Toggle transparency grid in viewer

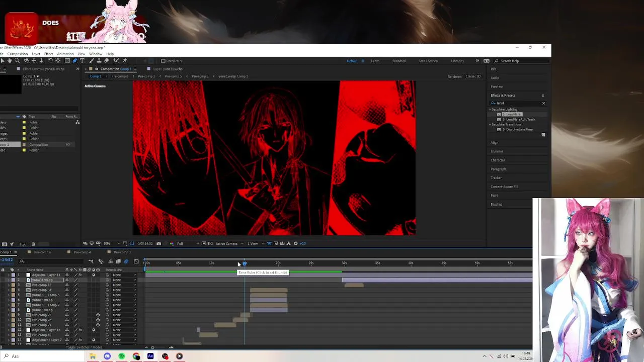coord(210,243)
